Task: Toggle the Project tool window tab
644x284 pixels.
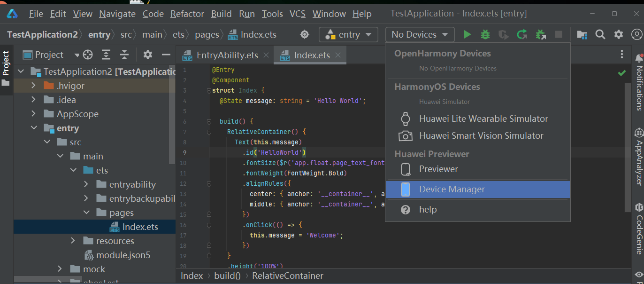Action: click(x=6, y=69)
